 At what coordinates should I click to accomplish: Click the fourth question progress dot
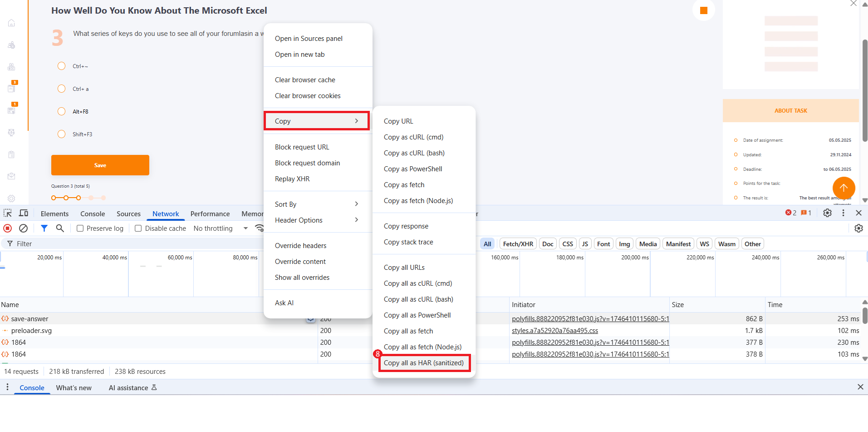tap(91, 198)
